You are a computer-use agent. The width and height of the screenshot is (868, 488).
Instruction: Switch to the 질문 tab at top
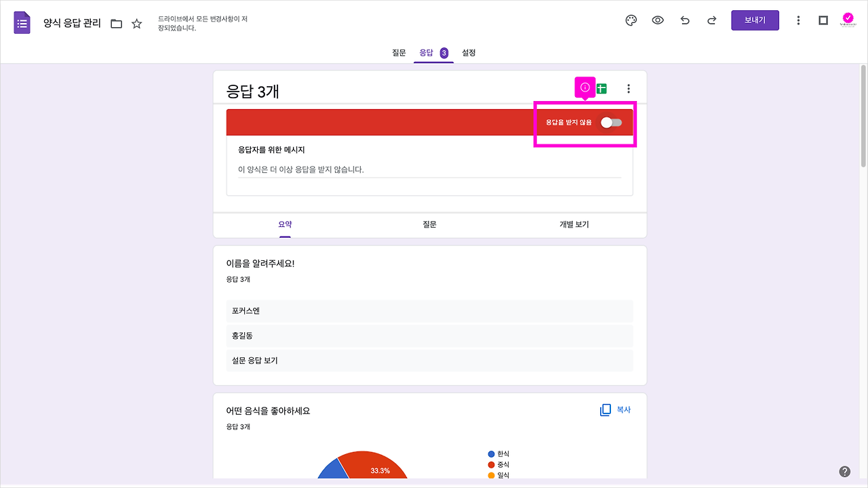click(399, 52)
